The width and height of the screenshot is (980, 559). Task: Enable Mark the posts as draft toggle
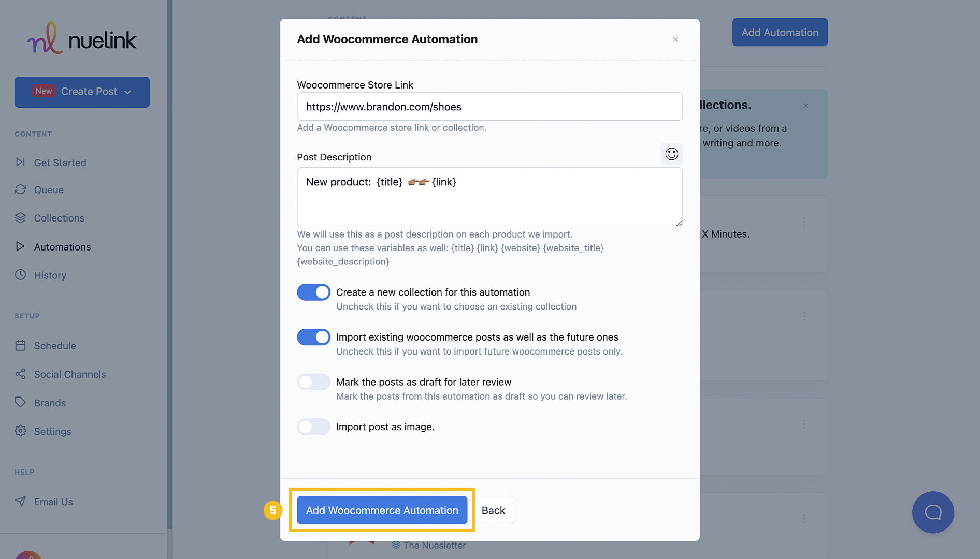pyautogui.click(x=313, y=382)
